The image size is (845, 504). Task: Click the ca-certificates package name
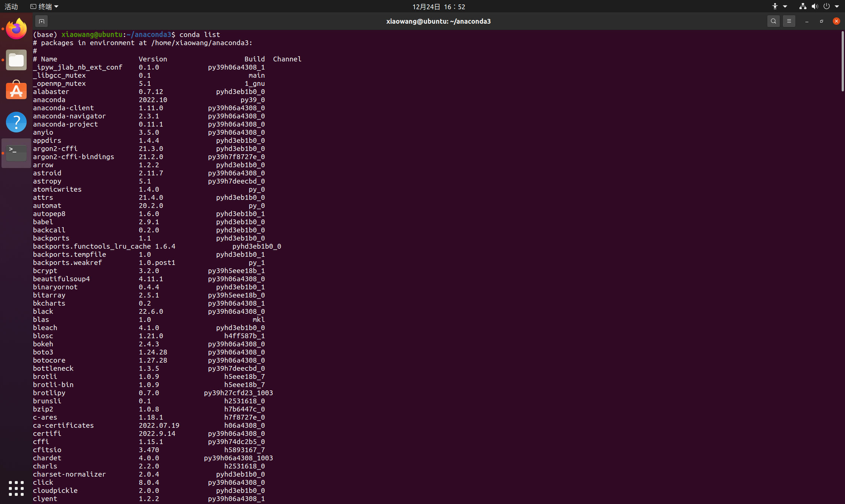coord(63,425)
